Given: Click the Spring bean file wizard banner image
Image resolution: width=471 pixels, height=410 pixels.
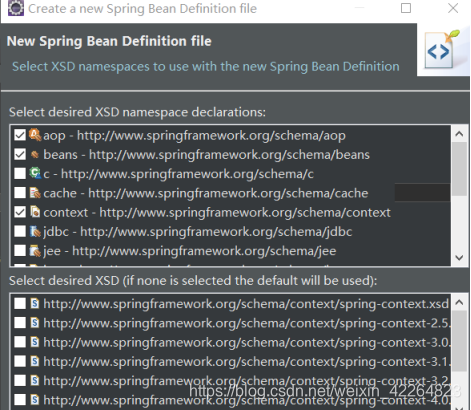Looking at the screenshot, I should click(443, 49).
